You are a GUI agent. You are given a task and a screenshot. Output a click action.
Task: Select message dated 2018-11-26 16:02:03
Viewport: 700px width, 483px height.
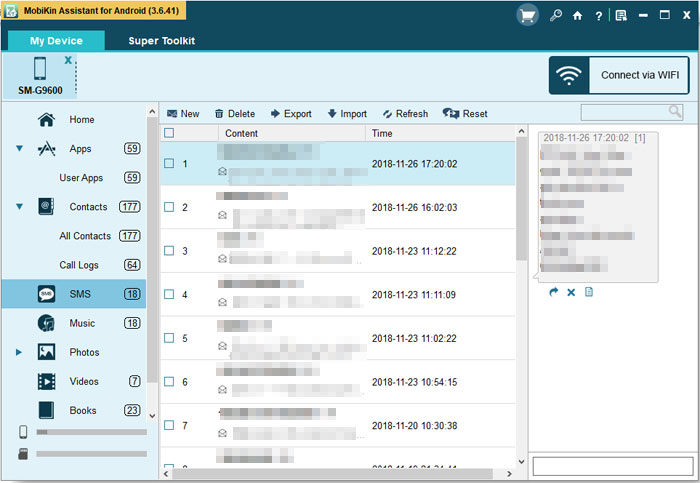click(338, 207)
